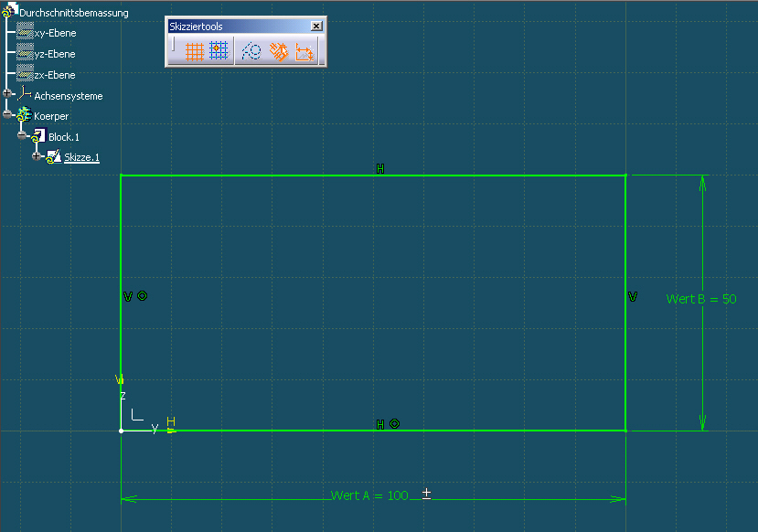Select the top-right corner point
This screenshot has height=532, width=758.
coord(625,176)
